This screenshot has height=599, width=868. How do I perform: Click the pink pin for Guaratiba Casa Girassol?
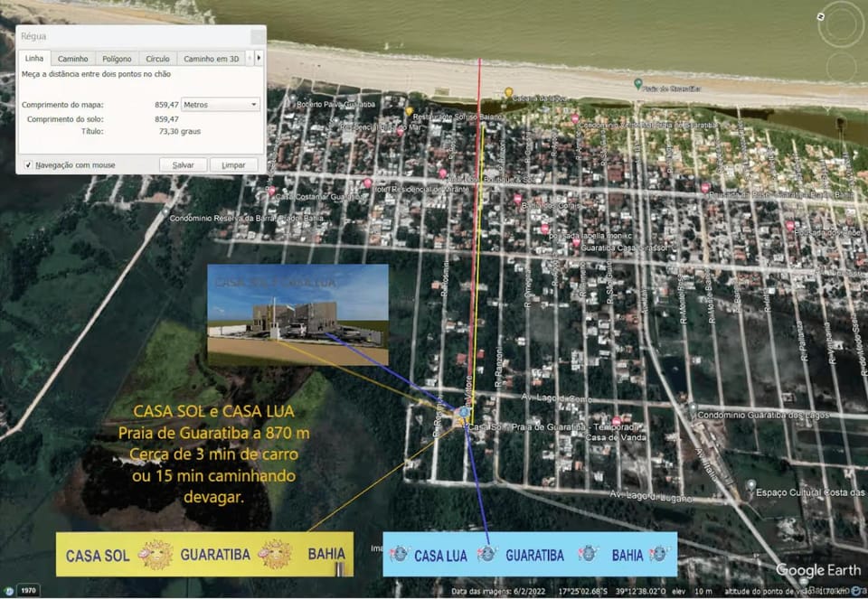(576, 242)
